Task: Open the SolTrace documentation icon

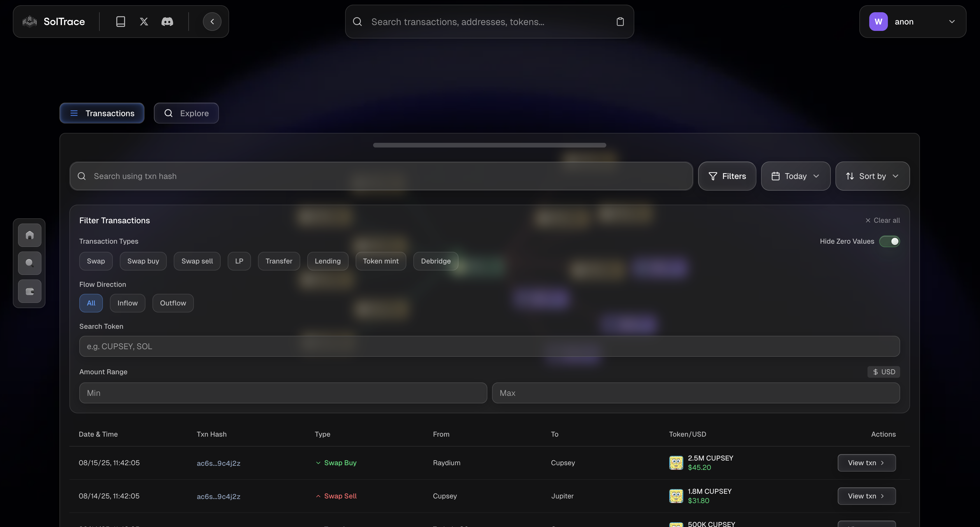Action: [x=120, y=21]
